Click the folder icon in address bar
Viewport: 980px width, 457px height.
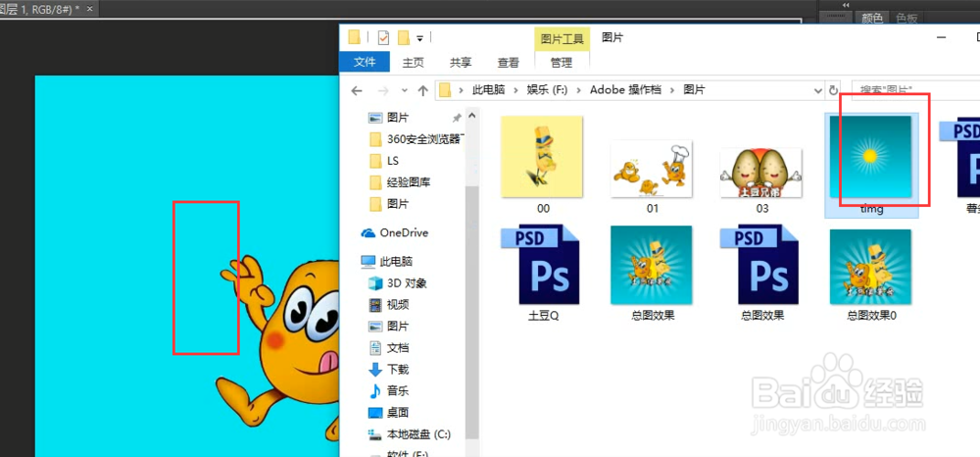coord(445,90)
